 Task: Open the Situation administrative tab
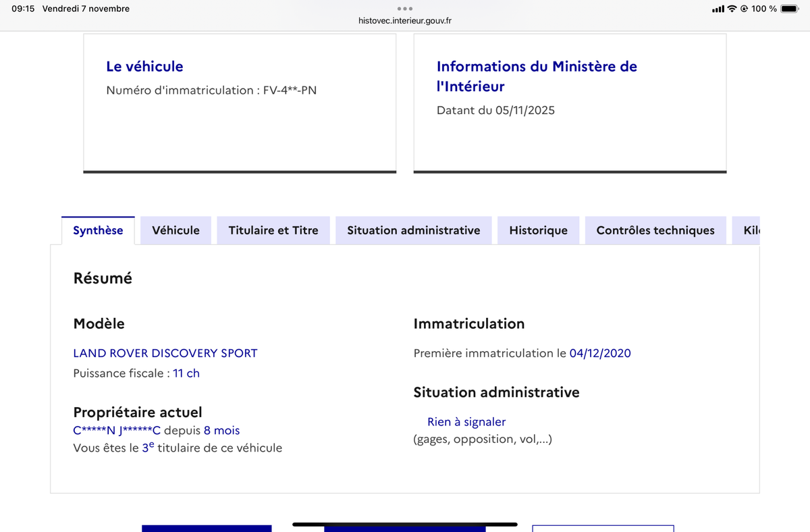pyautogui.click(x=414, y=230)
